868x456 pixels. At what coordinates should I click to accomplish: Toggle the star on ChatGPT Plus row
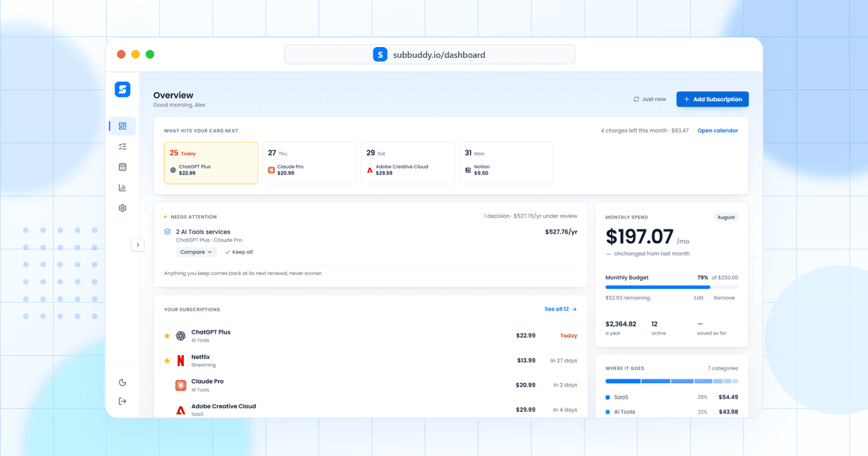coord(167,336)
